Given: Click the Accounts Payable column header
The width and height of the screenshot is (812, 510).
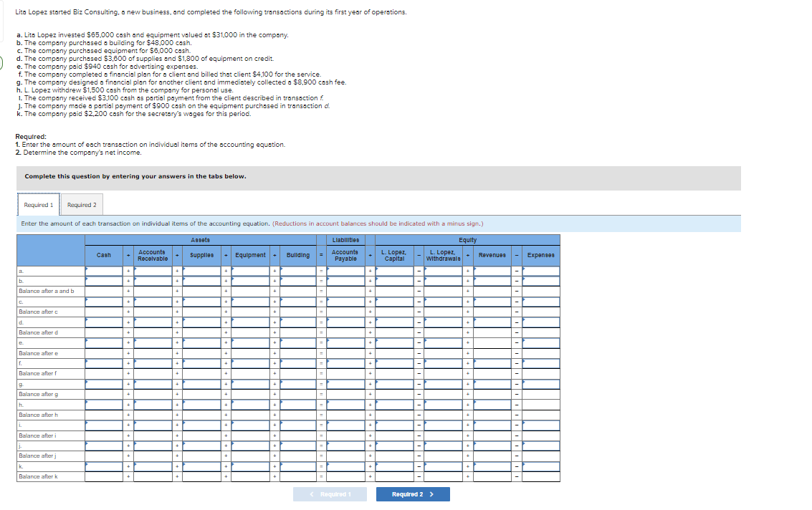Looking at the screenshot, I should point(345,255).
